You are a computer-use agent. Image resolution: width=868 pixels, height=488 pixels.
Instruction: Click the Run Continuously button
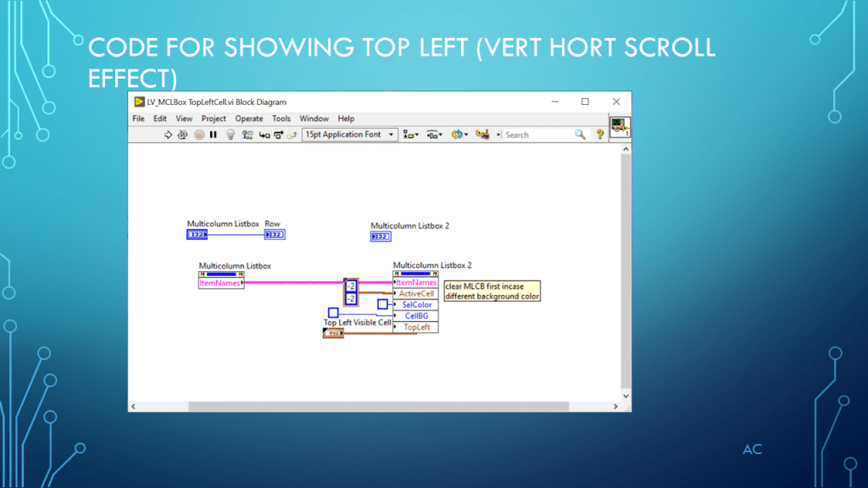pos(182,135)
